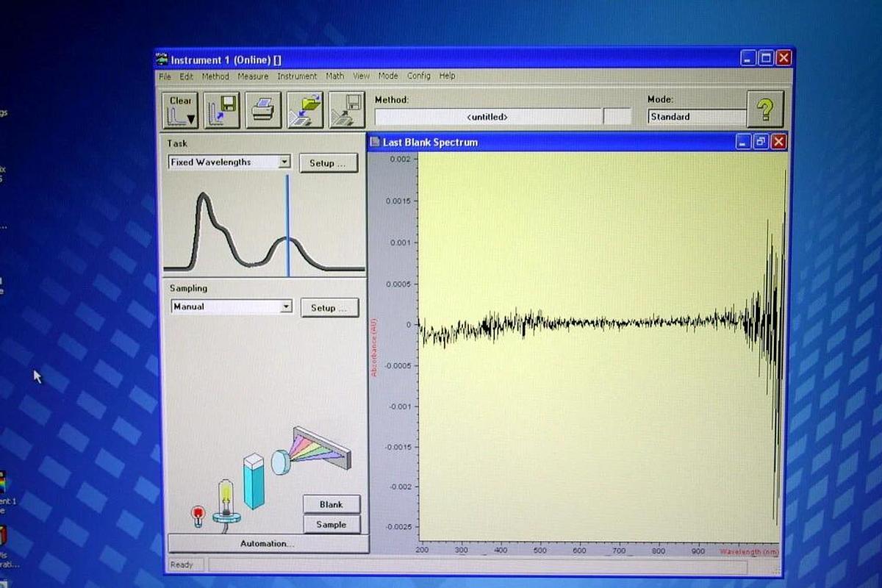Click the untitled Method name field
The height and width of the screenshot is (588, 882).
pyautogui.click(x=487, y=117)
